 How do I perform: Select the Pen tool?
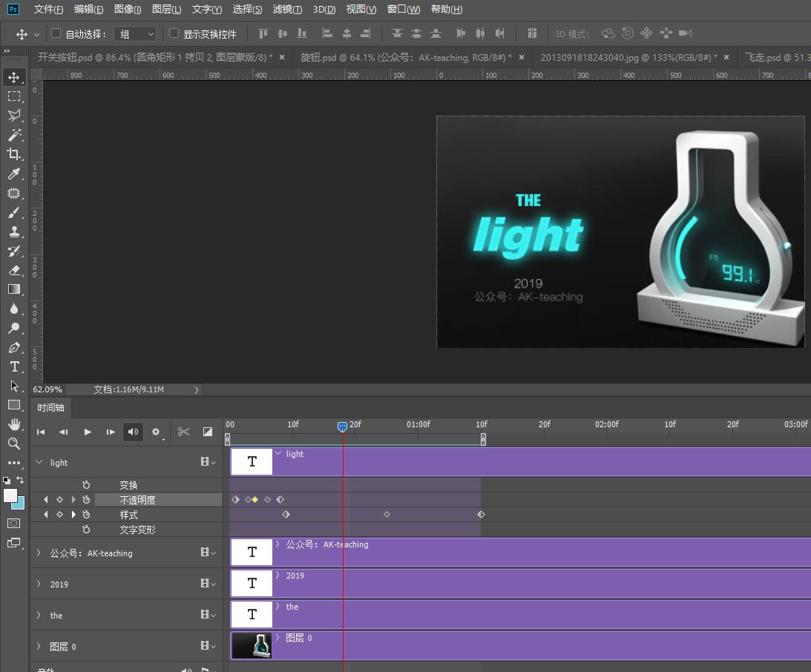pos(14,347)
